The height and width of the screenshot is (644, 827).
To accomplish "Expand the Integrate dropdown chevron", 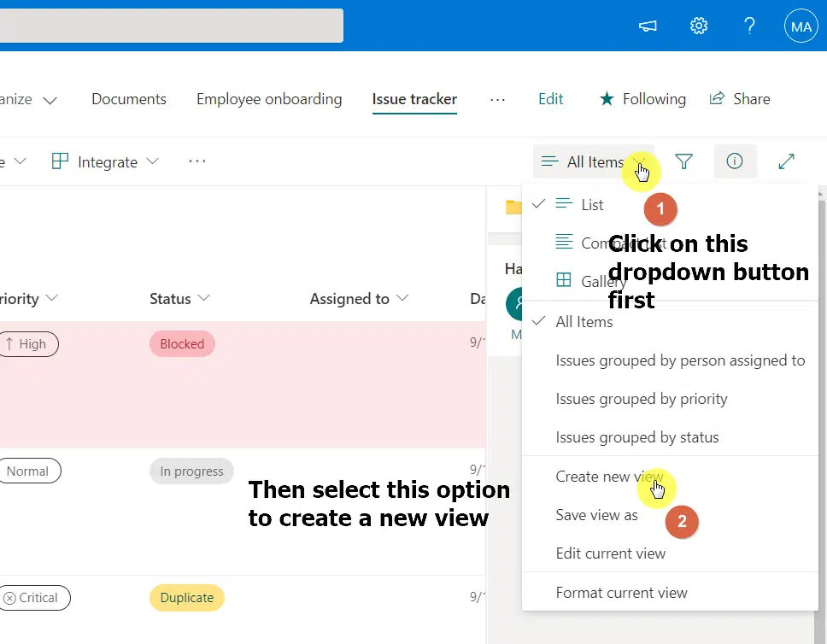I will (152, 161).
